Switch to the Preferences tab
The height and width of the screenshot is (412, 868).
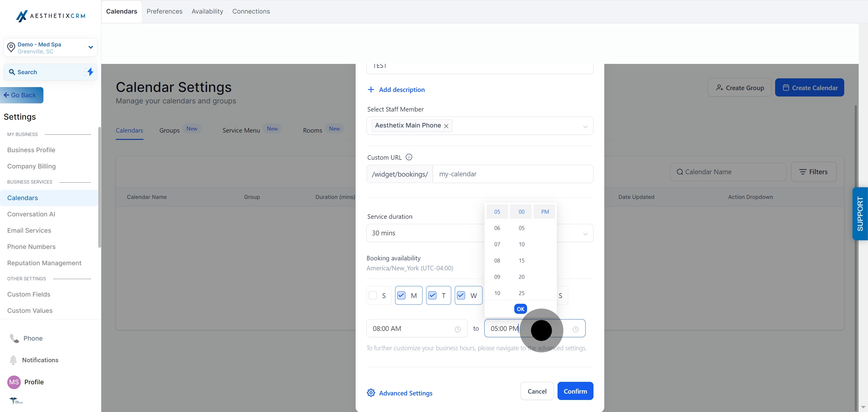pos(165,11)
